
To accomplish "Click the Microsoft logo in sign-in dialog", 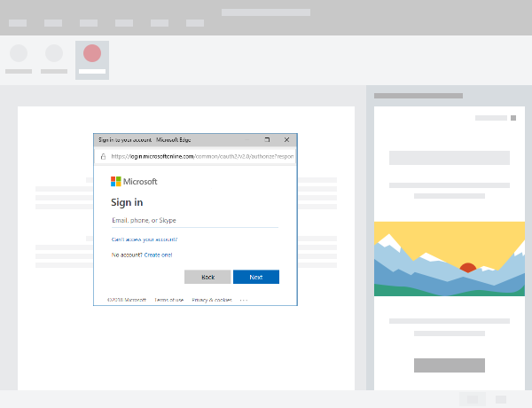I will click(116, 181).
